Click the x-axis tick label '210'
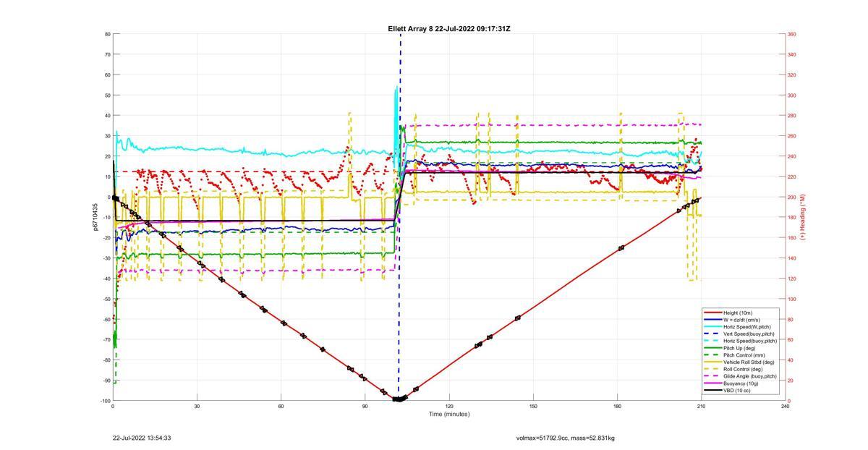Image resolution: width=868 pixels, height=450 pixels. 701,407
